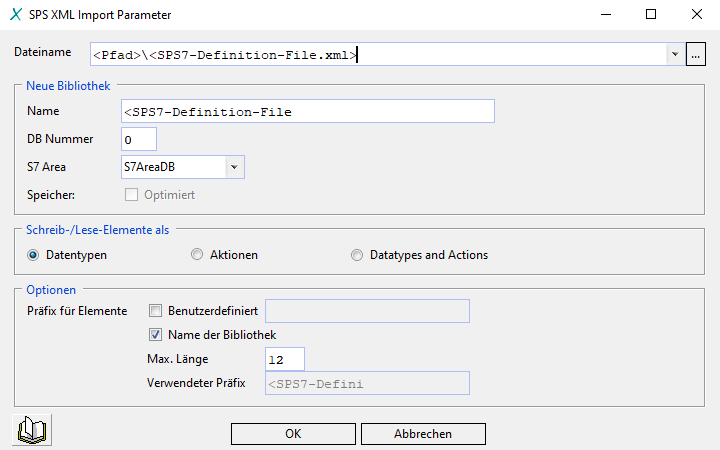This screenshot has height=450, width=720.
Task: Focus the library Name text field
Action: tap(307, 111)
